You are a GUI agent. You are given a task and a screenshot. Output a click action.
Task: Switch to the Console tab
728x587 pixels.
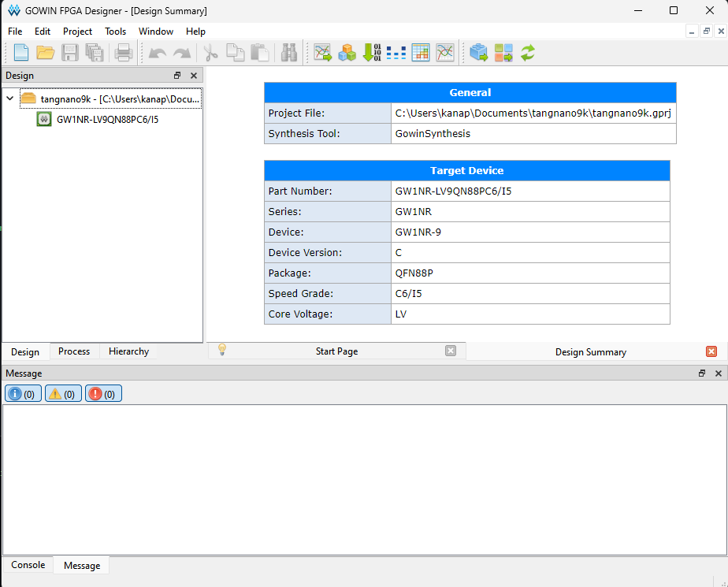tap(28, 565)
